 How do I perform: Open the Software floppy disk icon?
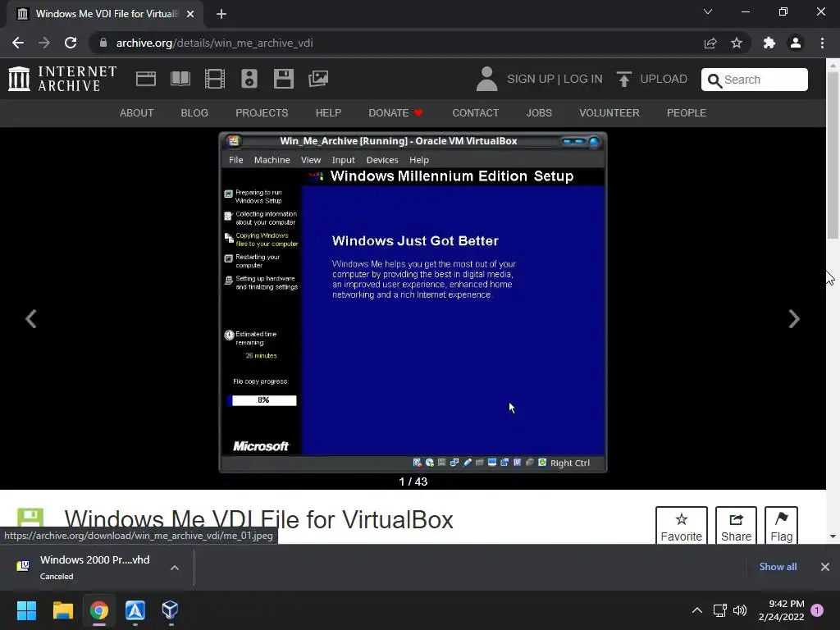[283, 79]
